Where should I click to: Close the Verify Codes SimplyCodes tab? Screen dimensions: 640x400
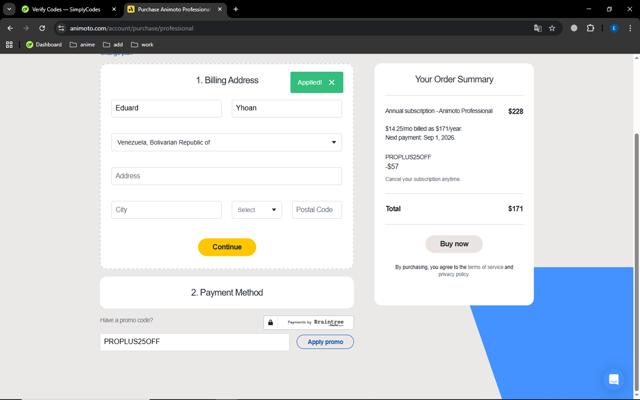(114, 9)
